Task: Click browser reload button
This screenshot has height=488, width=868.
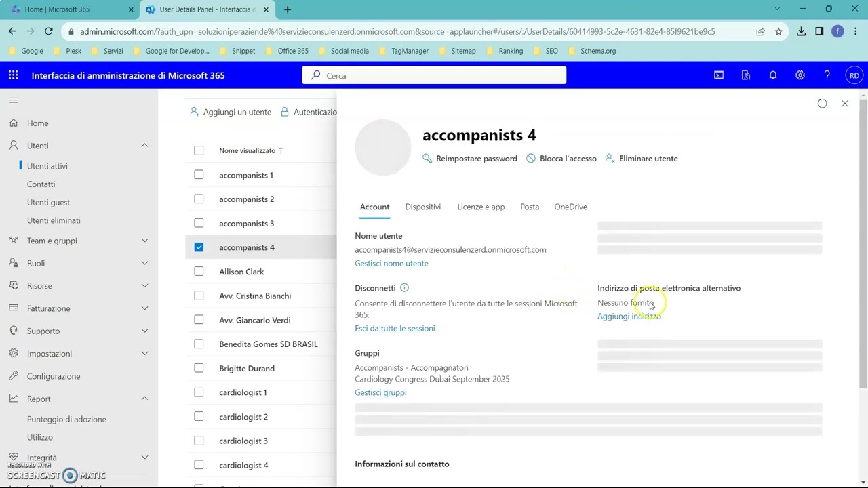Action: (x=48, y=31)
